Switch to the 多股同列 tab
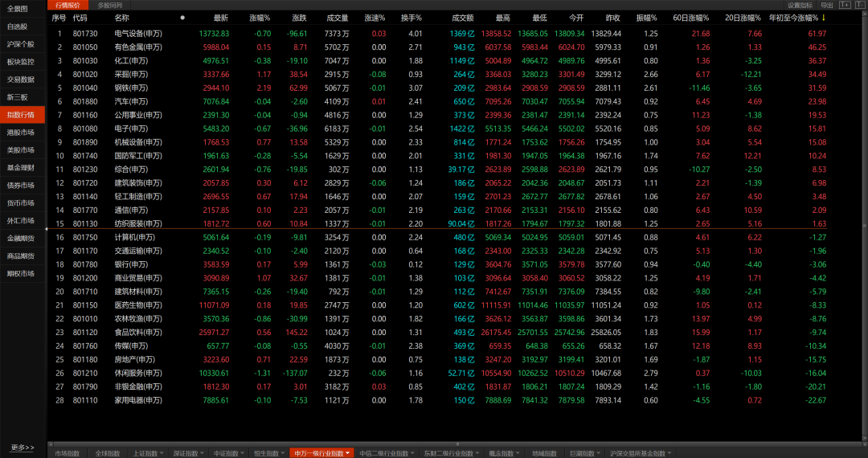This screenshot has height=458, width=868. (x=109, y=5)
